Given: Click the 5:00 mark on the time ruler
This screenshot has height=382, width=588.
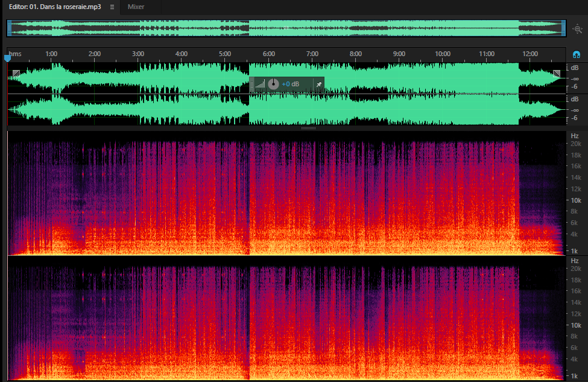Looking at the screenshot, I should click(x=225, y=54).
